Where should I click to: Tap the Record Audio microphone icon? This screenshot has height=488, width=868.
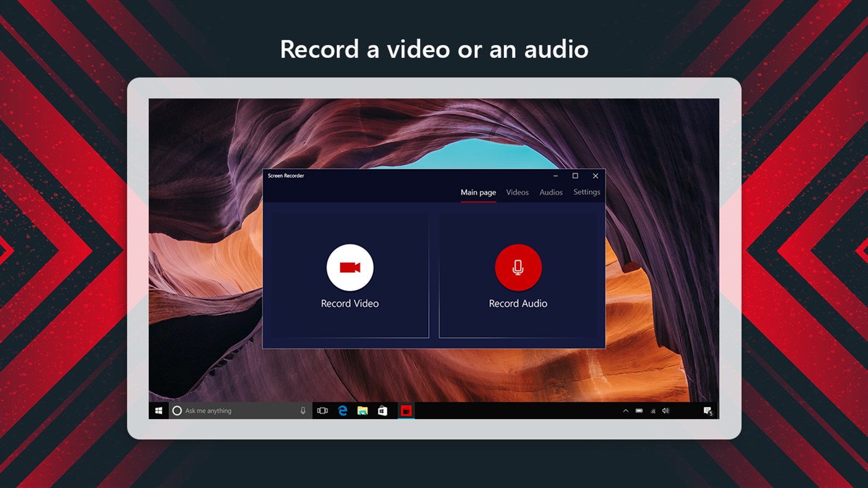(518, 267)
